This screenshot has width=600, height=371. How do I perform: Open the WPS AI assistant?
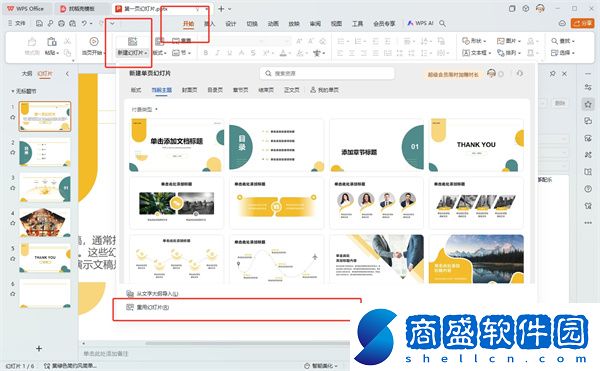point(421,23)
